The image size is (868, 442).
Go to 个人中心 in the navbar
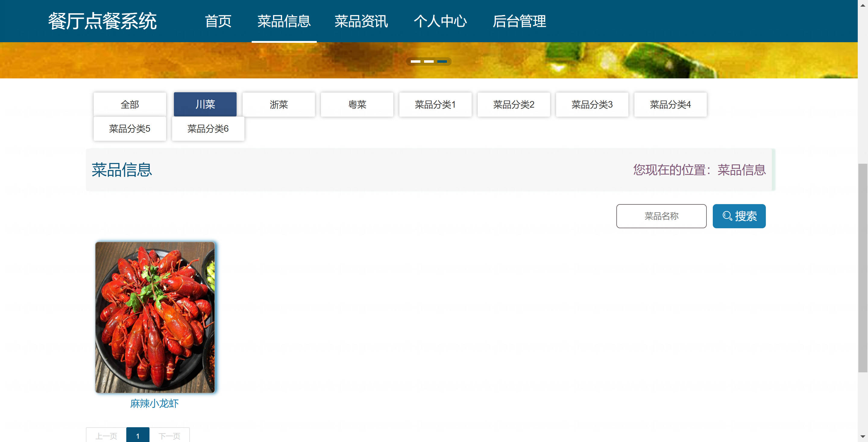click(x=440, y=21)
